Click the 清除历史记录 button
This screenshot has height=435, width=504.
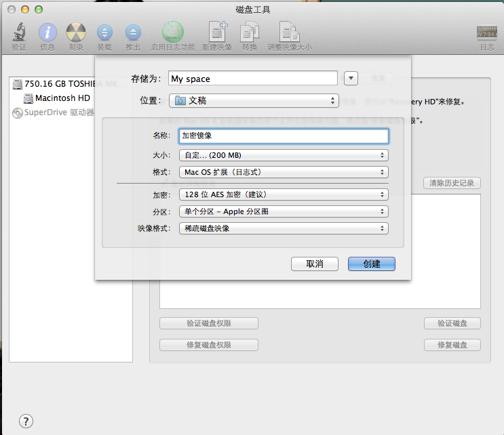(x=452, y=183)
